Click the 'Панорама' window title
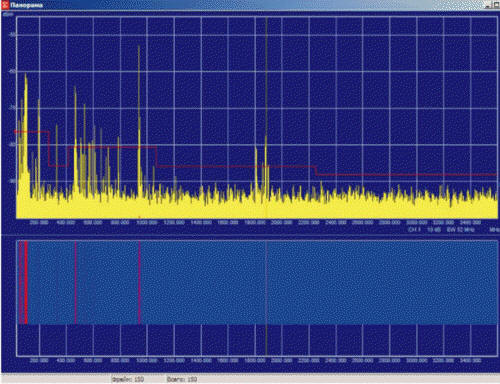500x384 pixels. pyautogui.click(x=26, y=5)
